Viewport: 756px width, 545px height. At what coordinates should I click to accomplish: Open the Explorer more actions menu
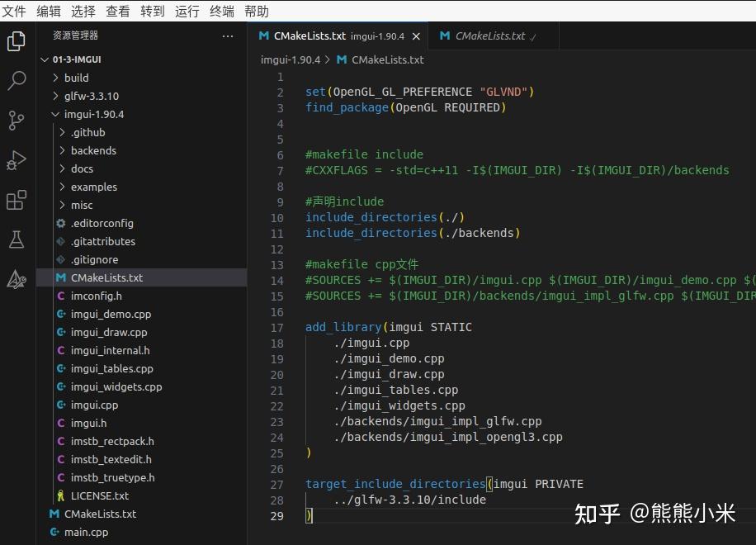228,36
